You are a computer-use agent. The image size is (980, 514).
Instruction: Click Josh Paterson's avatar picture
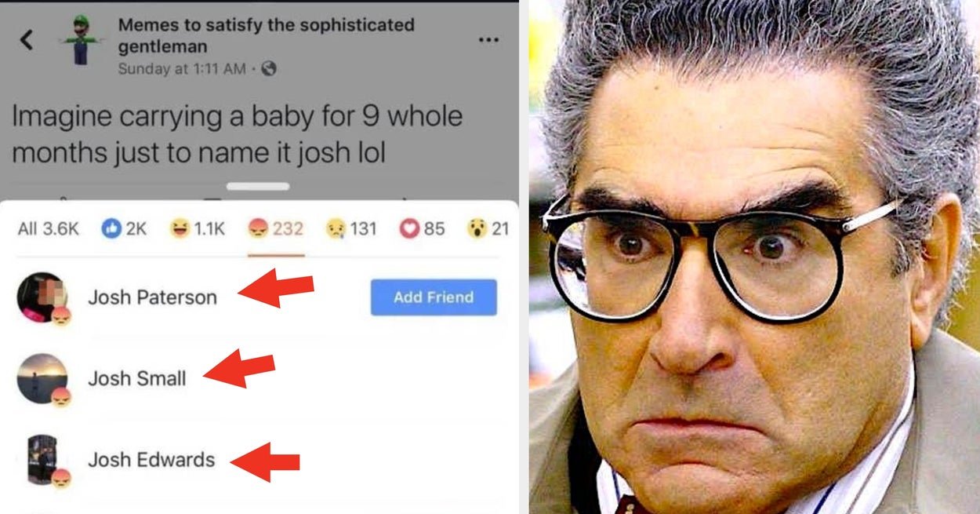pyautogui.click(x=42, y=297)
